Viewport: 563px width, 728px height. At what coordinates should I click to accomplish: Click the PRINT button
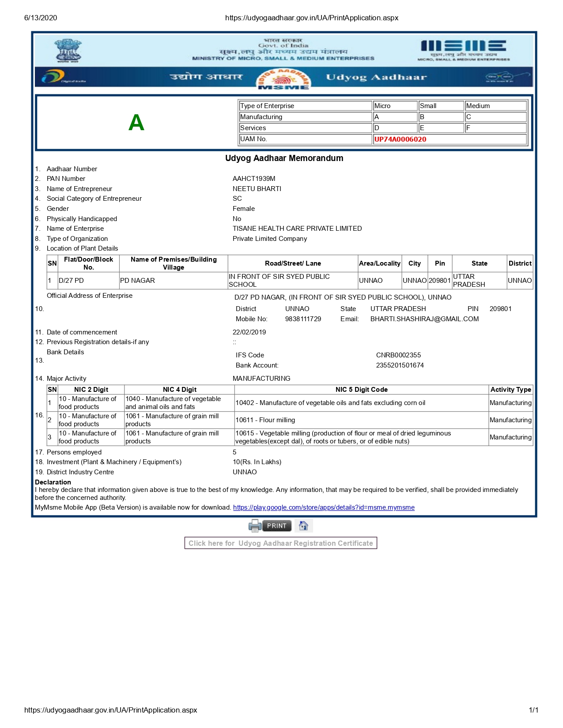276,525
